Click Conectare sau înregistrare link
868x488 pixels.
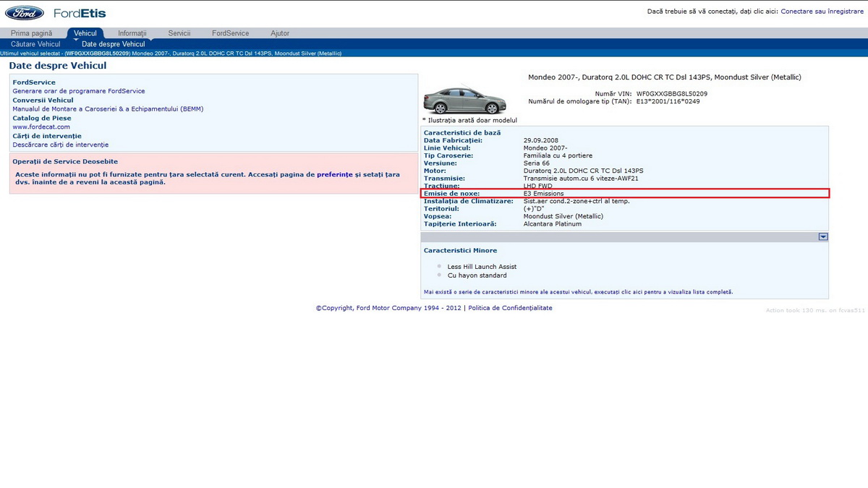822,12
